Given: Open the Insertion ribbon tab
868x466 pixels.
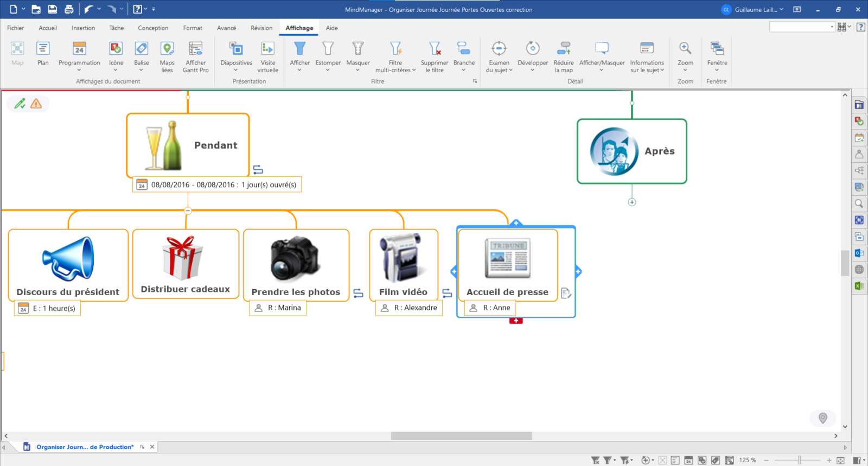Looking at the screenshot, I should click(83, 28).
